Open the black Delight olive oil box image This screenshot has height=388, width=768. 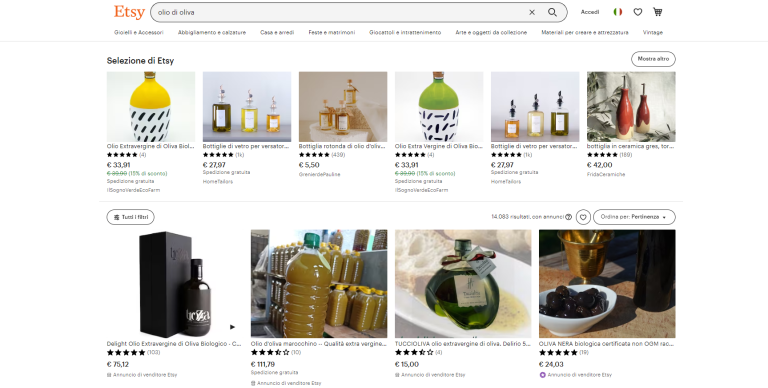[175, 284]
